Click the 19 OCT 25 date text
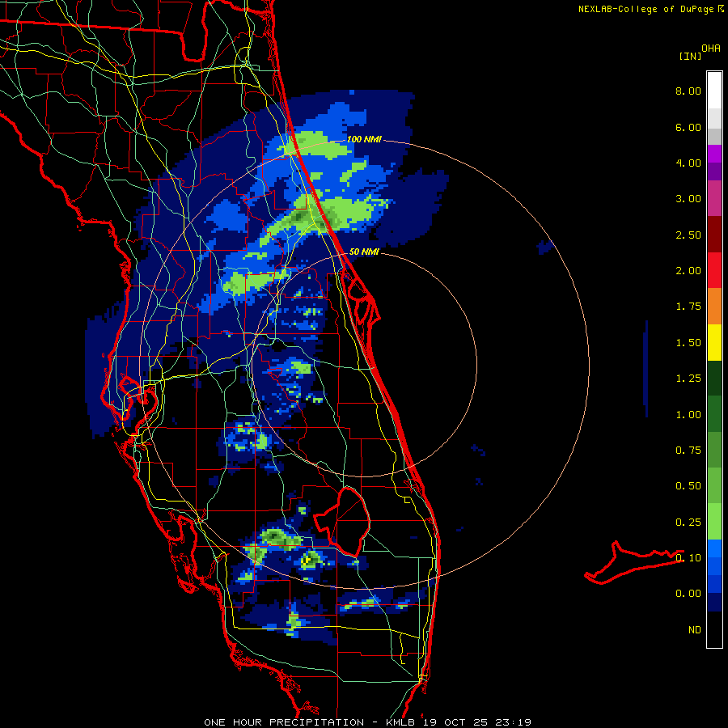The height and width of the screenshot is (728, 728). [454, 722]
